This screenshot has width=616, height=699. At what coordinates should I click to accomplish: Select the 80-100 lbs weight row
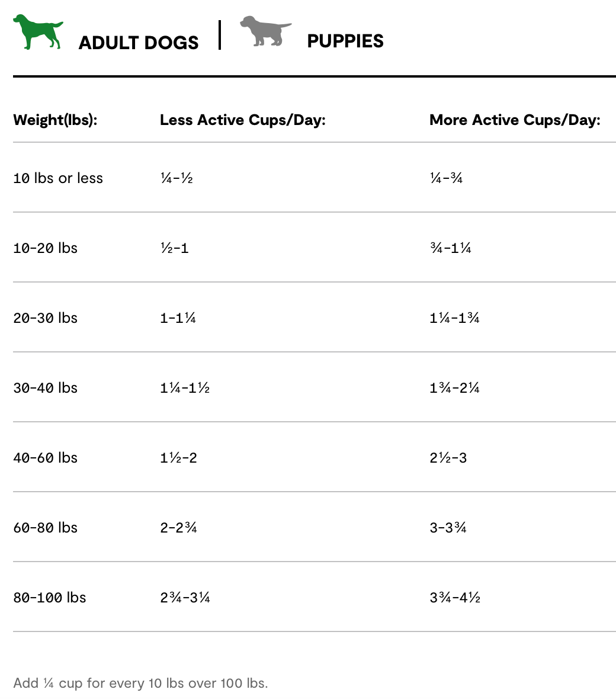50,598
